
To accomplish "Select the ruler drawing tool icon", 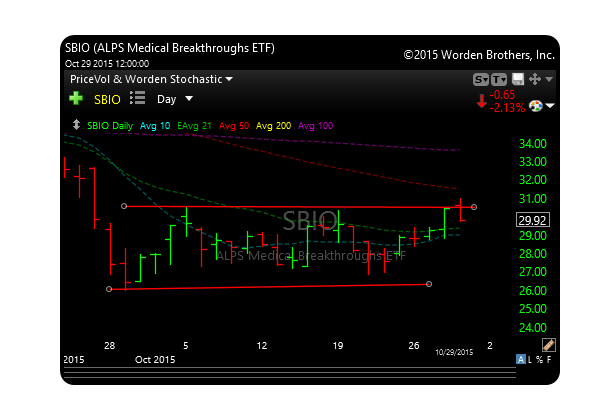I will [x=549, y=345].
